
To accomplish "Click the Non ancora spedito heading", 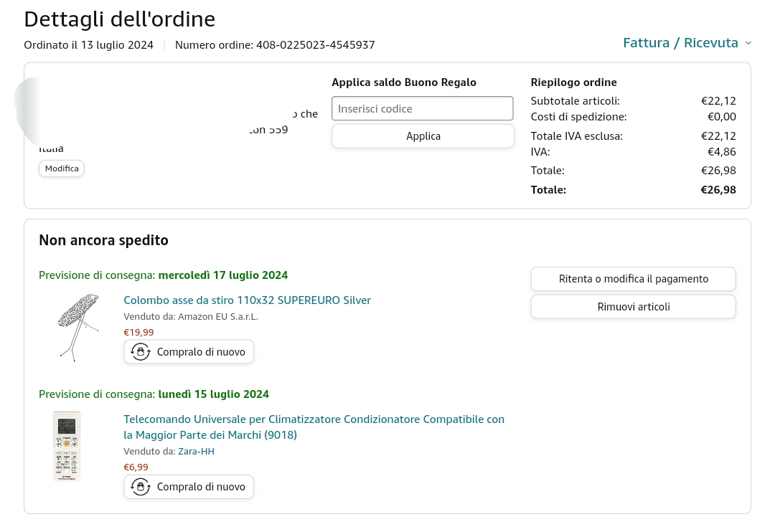I will coord(103,240).
